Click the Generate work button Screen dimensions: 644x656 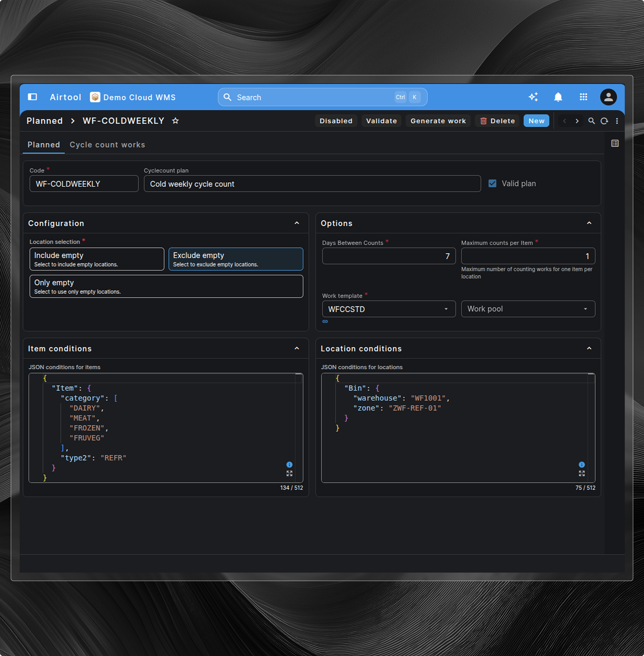click(x=438, y=121)
